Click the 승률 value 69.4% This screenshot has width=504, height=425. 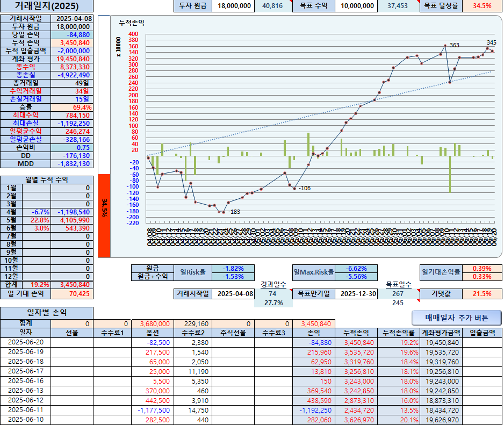click(72, 107)
